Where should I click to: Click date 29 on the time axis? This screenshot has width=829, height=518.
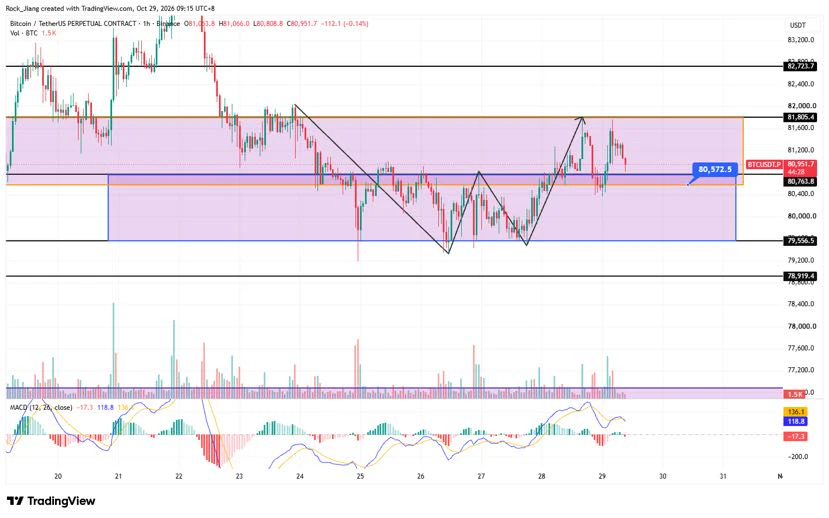[602, 476]
